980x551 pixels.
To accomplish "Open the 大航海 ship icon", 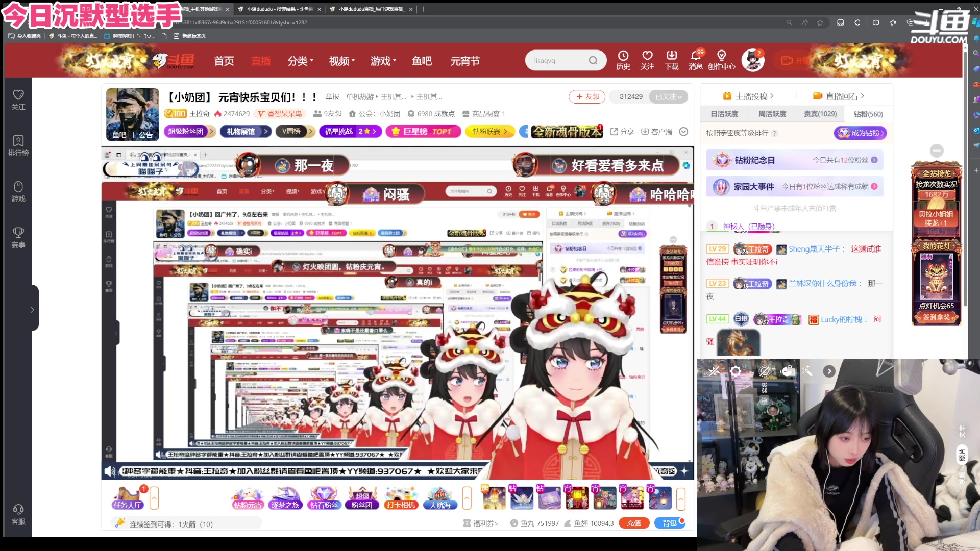I will [440, 498].
